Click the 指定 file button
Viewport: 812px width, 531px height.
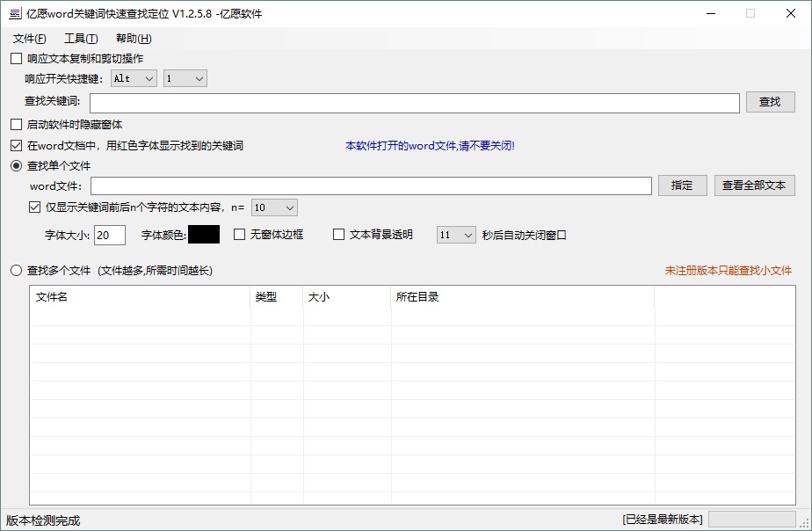click(x=682, y=185)
